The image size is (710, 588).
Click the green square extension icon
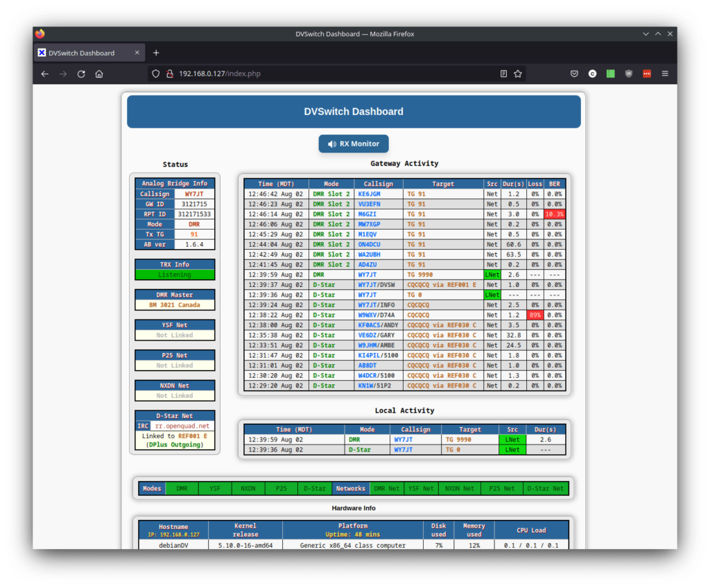[x=610, y=73]
